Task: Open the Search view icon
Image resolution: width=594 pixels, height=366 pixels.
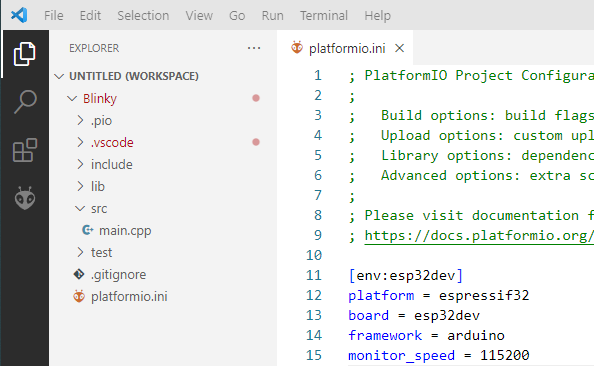Action: click(x=25, y=102)
